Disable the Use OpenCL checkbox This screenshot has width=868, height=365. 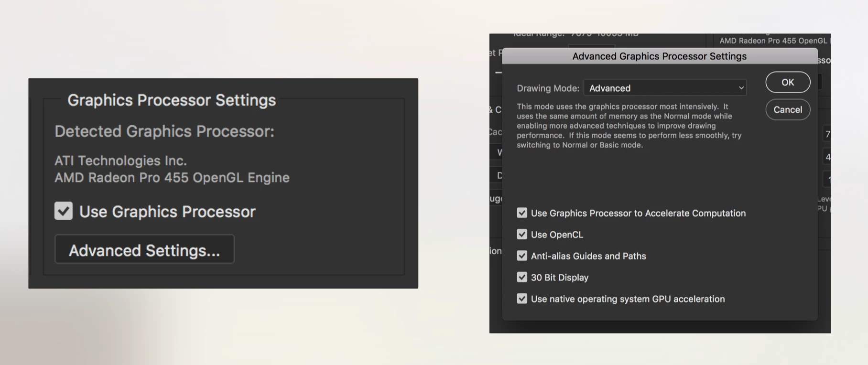(522, 235)
